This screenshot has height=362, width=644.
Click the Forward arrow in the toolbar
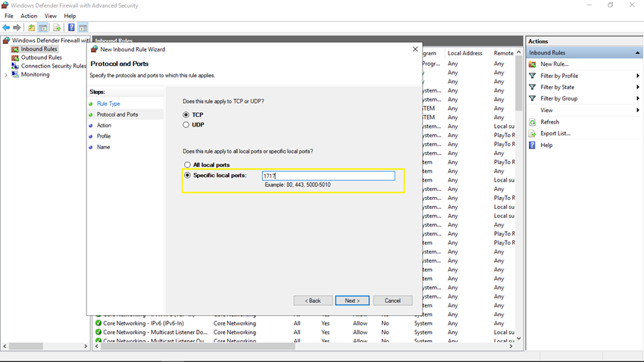tap(17, 27)
